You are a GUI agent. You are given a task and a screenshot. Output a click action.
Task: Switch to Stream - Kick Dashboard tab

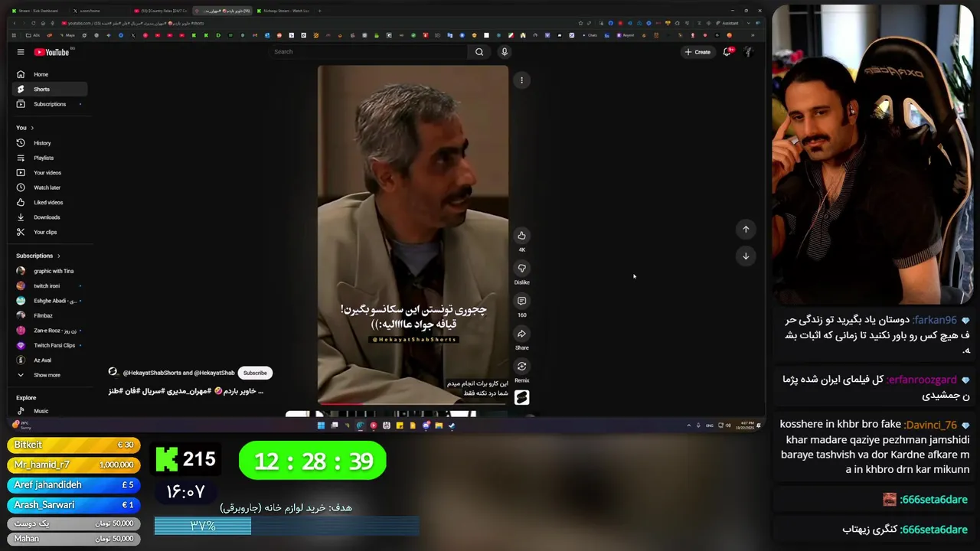tap(38, 11)
